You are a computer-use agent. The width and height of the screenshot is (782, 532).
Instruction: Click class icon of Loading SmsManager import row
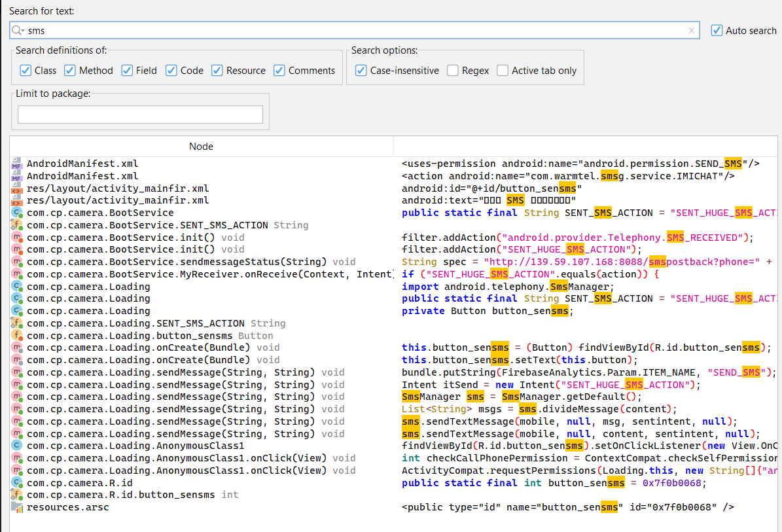tap(17, 287)
